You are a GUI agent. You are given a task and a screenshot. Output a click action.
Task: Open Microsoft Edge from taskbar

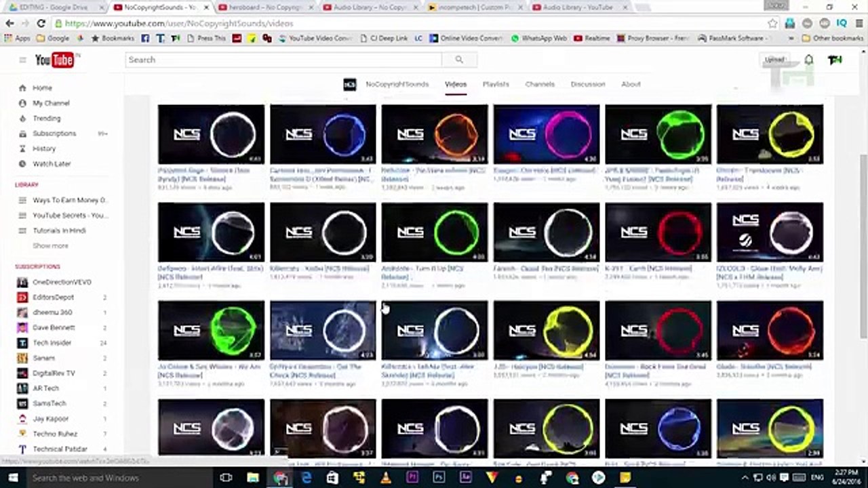click(x=306, y=478)
